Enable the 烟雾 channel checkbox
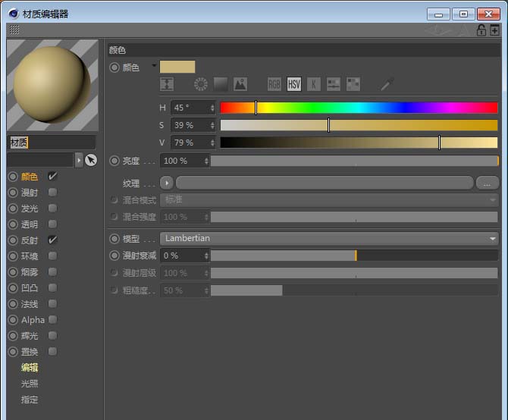Image resolution: width=508 pixels, height=420 pixels. [x=52, y=271]
